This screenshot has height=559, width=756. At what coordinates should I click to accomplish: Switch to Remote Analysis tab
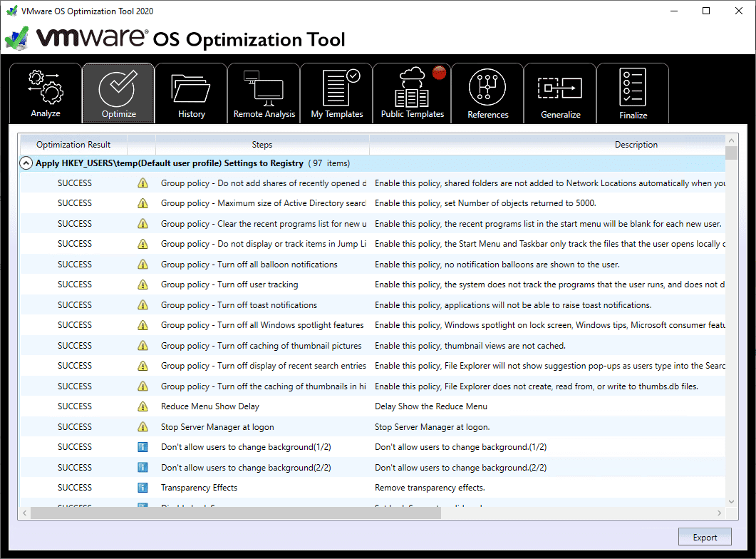pos(264,93)
